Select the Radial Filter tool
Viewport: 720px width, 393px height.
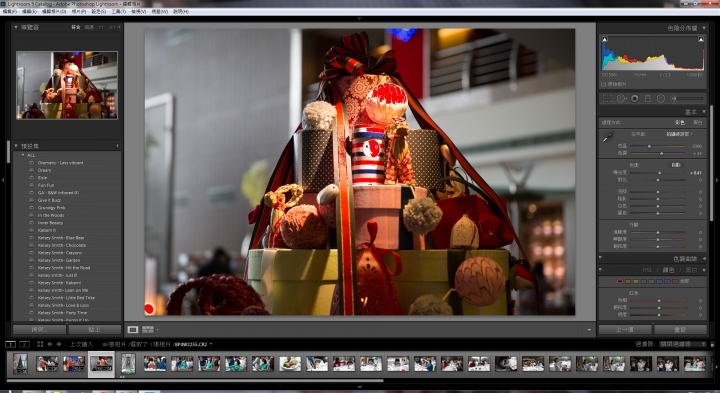pyautogui.click(x=661, y=98)
